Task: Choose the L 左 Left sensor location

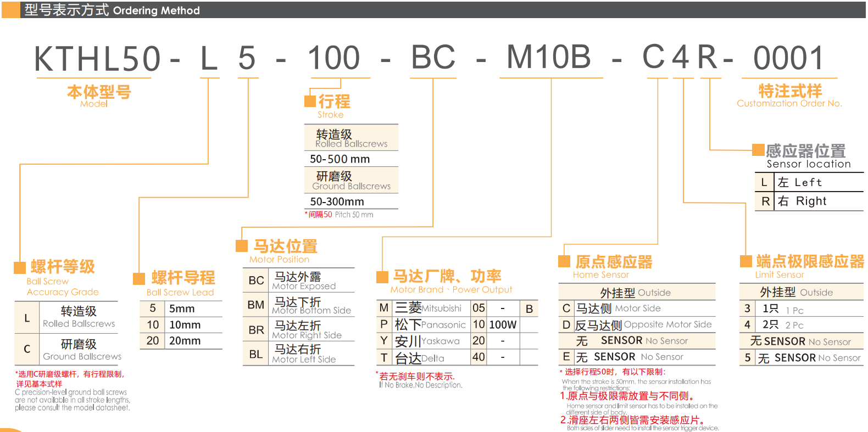Action: pos(809,182)
